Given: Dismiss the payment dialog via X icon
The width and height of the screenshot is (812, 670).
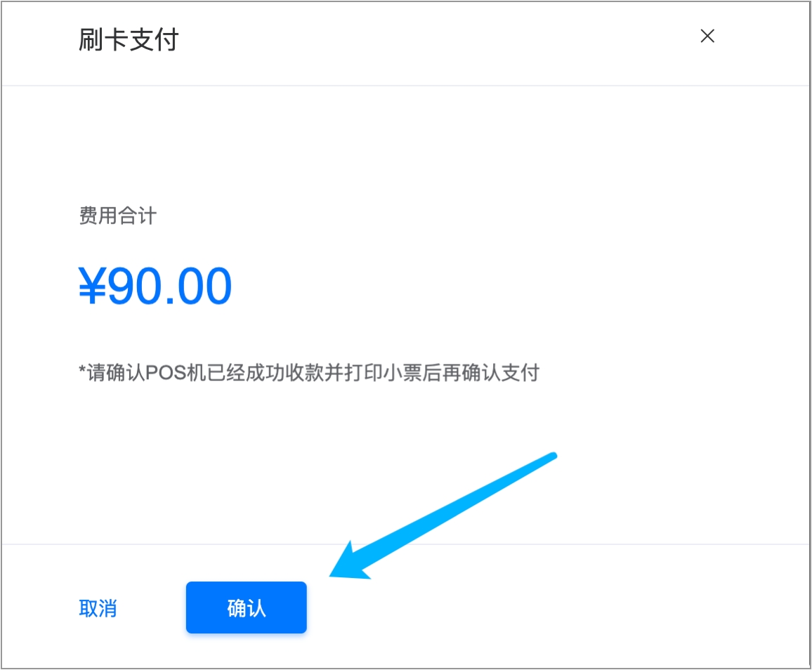Looking at the screenshot, I should tap(707, 36).
